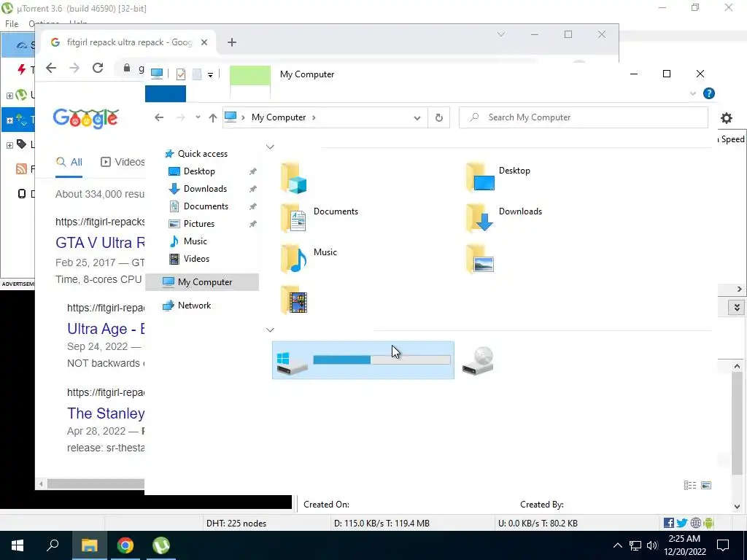The width and height of the screenshot is (747, 560).
Task: Expand the first uTorrent sidebar tree node
Action: click(9, 96)
